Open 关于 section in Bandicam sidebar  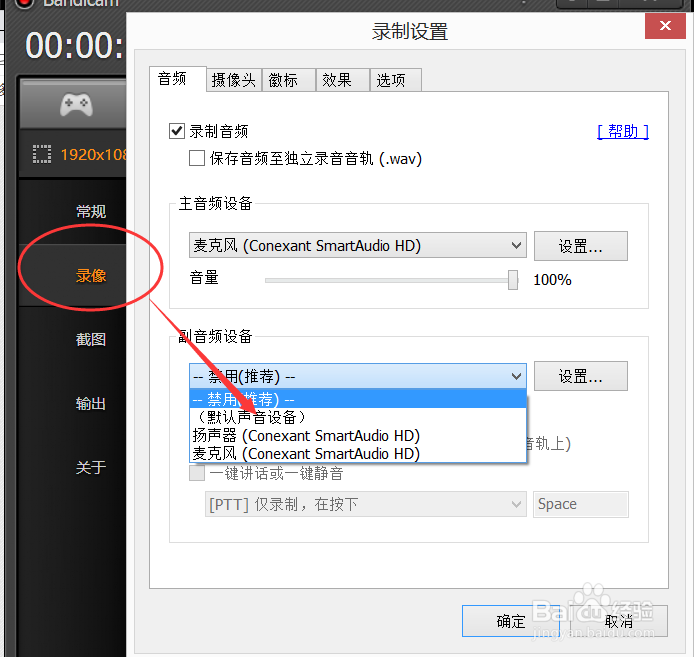coord(91,467)
